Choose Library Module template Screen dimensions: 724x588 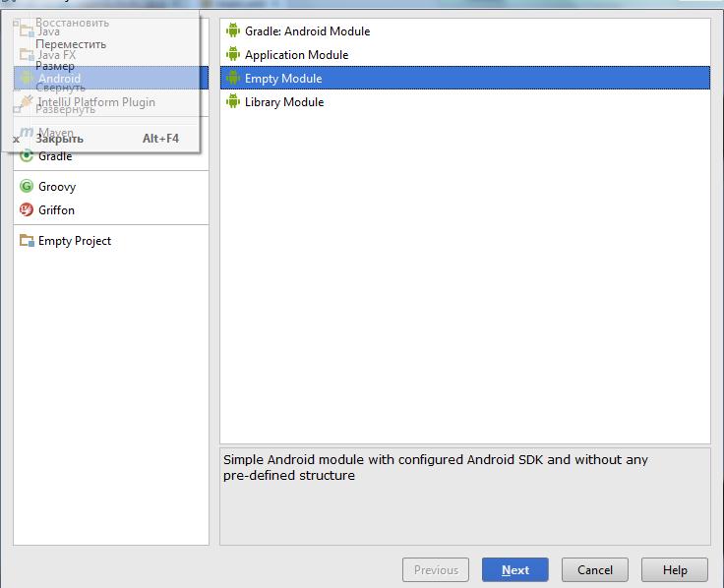pos(465,101)
